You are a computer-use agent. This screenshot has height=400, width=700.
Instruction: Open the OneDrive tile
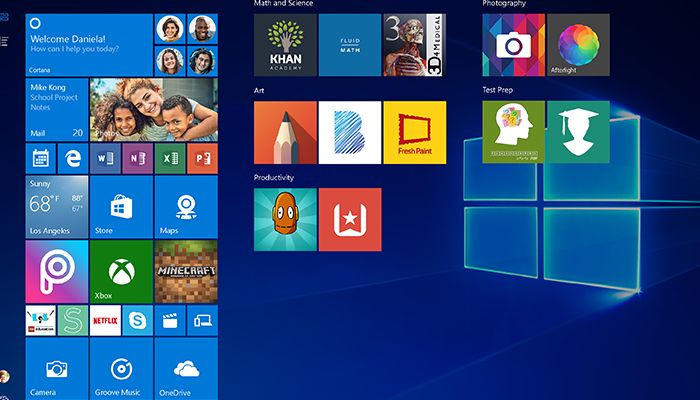(186, 369)
